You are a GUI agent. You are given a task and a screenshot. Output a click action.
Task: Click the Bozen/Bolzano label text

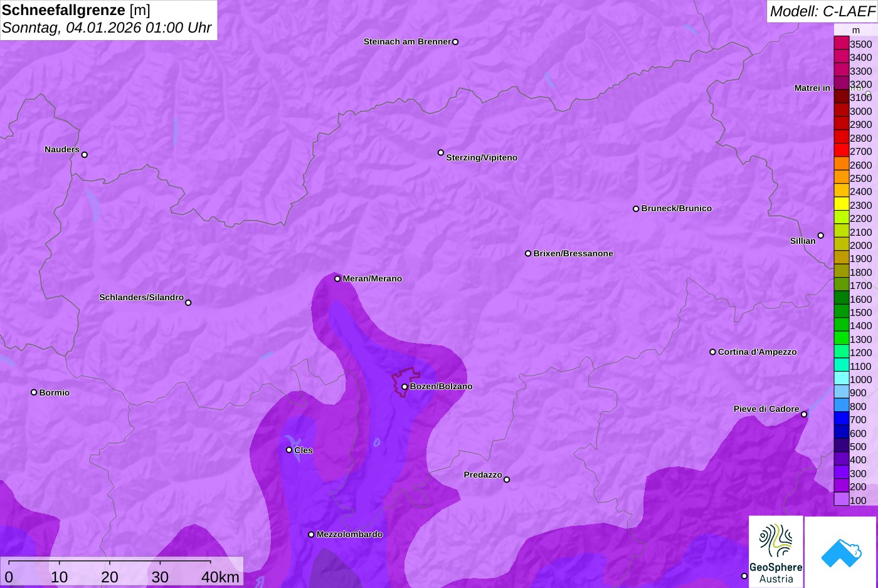tap(442, 387)
